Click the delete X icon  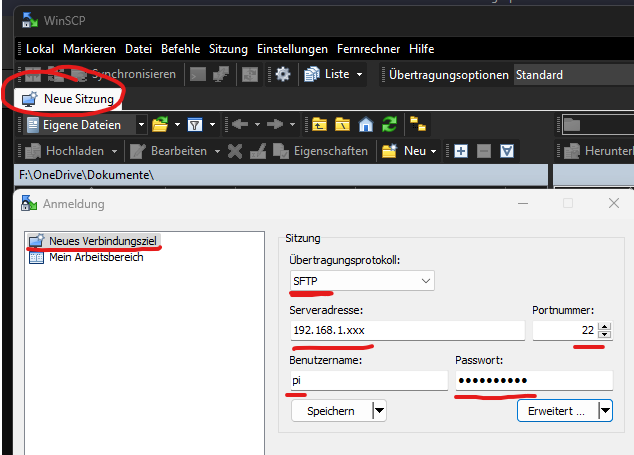pos(235,151)
